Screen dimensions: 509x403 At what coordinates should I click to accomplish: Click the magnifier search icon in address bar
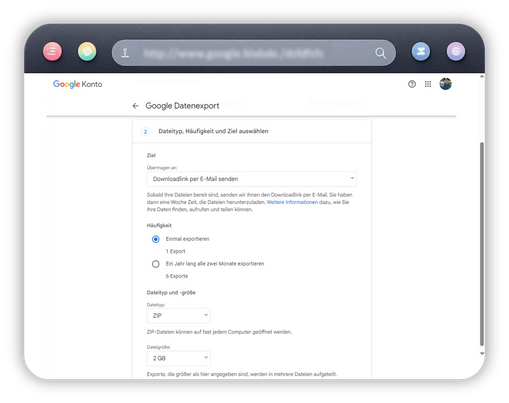pyautogui.click(x=380, y=53)
